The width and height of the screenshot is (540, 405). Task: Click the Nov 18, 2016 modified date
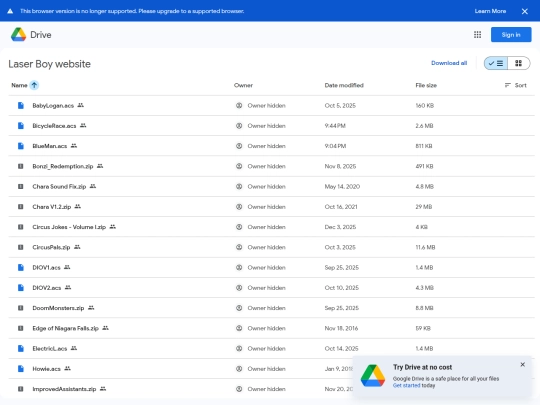pyautogui.click(x=341, y=328)
